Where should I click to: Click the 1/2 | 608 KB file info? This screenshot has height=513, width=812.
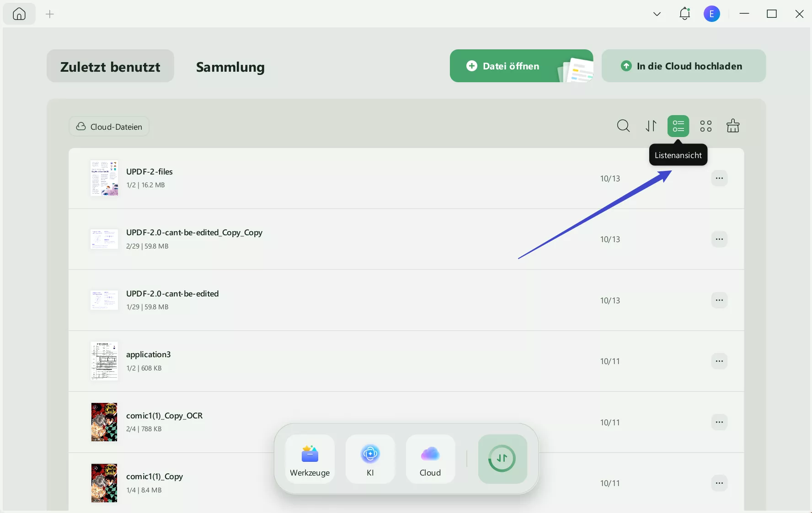pyautogui.click(x=144, y=368)
